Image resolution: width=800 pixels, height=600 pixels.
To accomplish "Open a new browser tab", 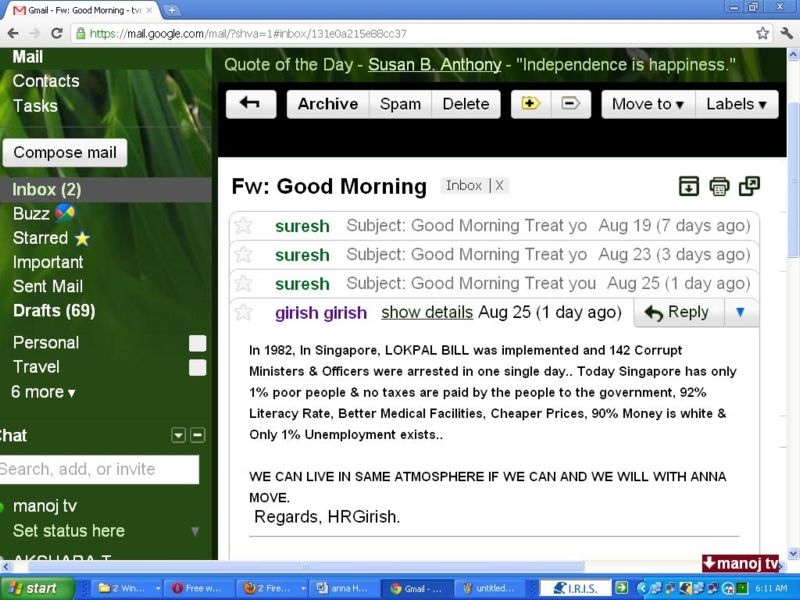I will (172, 10).
